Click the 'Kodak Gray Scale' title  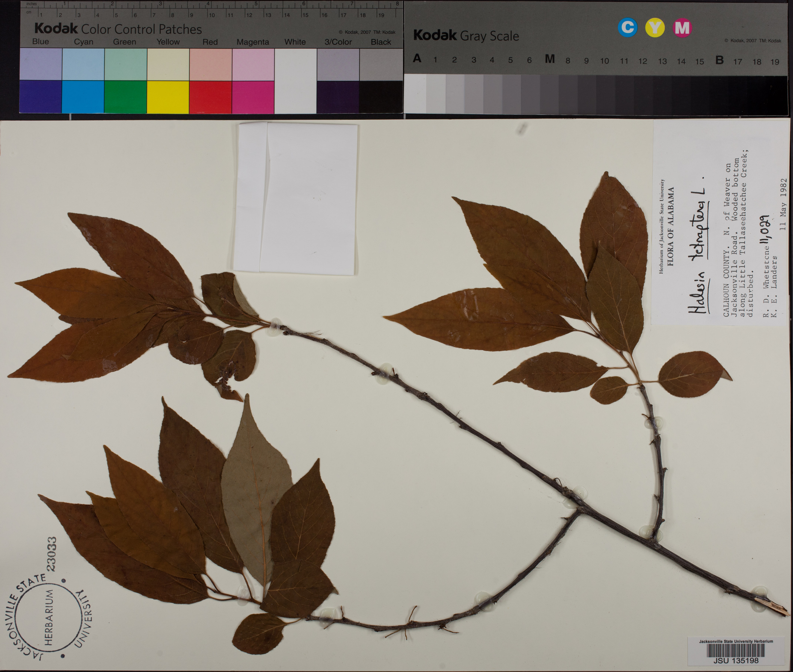466,36
